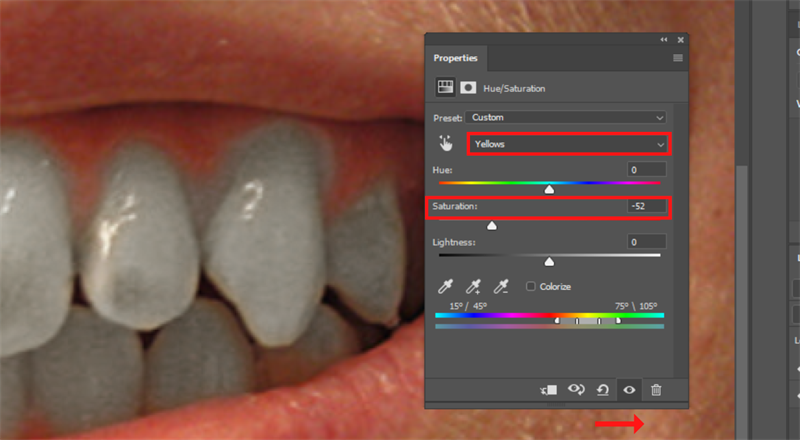Click the Hue value field
The height and width of the screenshot is (440, 800).
[646, 170]
